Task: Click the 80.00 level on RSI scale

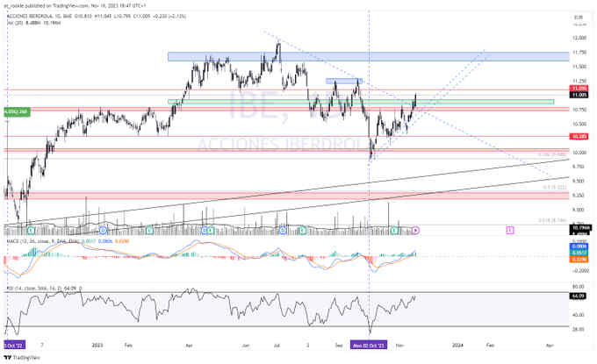Action: 579,287
